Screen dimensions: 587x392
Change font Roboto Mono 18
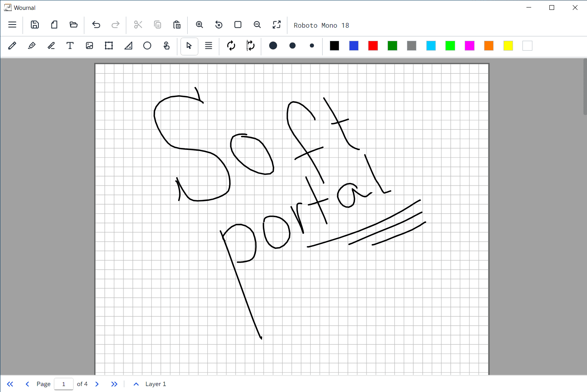point(321,25)
